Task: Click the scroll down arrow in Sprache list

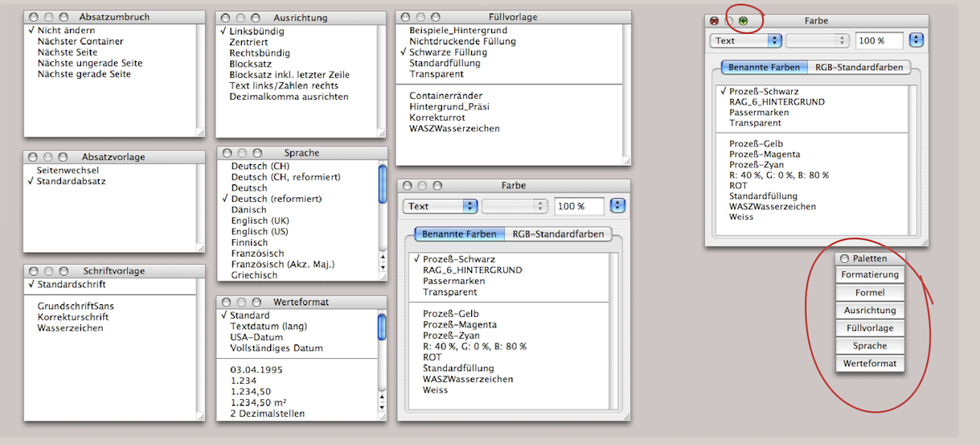Action: pyautogui.click(x=382, y=275)
